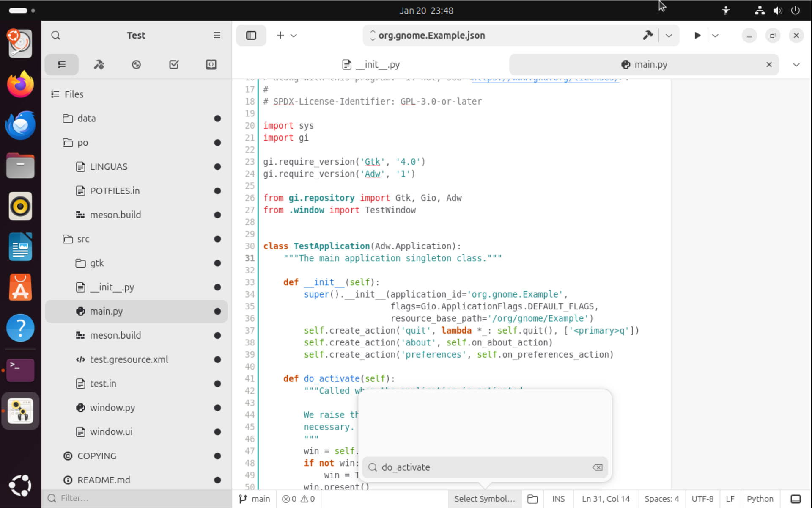
Task: Open the sidebar search icon
Action: pos(56,36)
